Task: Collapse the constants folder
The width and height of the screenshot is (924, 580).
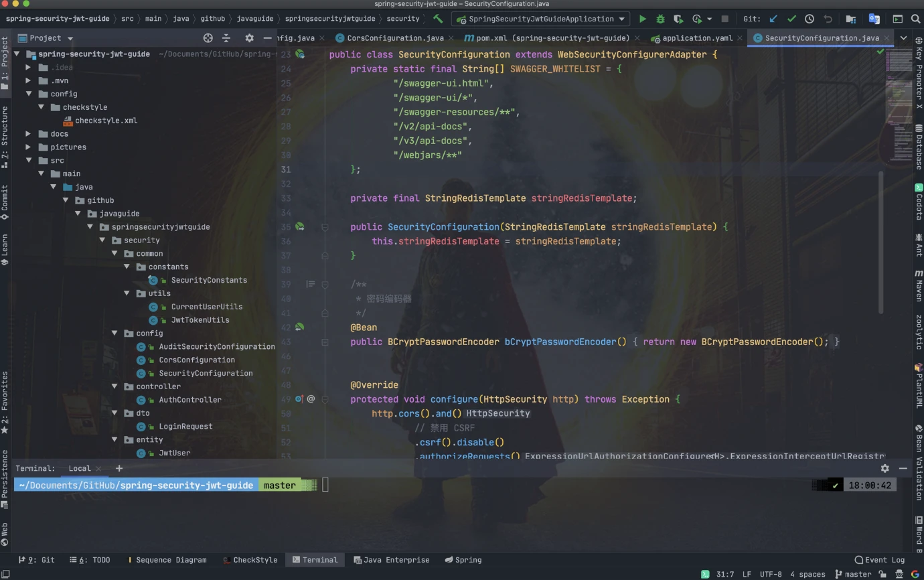Action: 127,267
